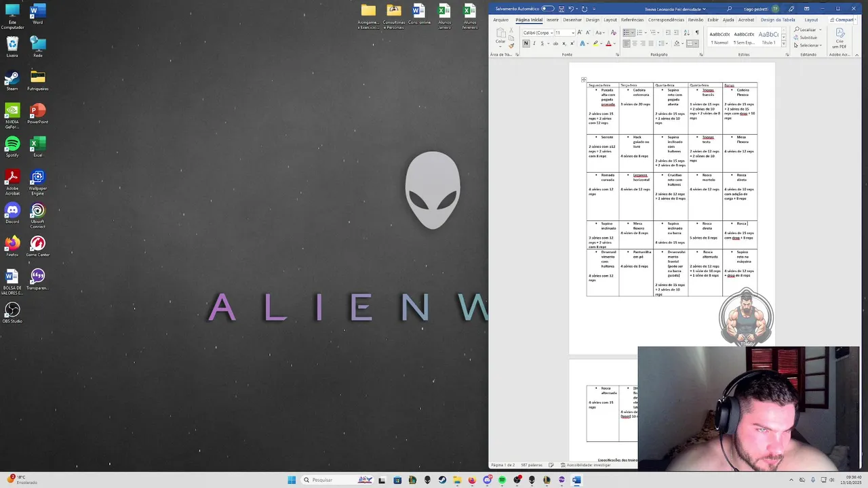The width and height of the screenshot is (868, 488).
Task: Open Spotify desktop shortcut
Action: [12, 146]
